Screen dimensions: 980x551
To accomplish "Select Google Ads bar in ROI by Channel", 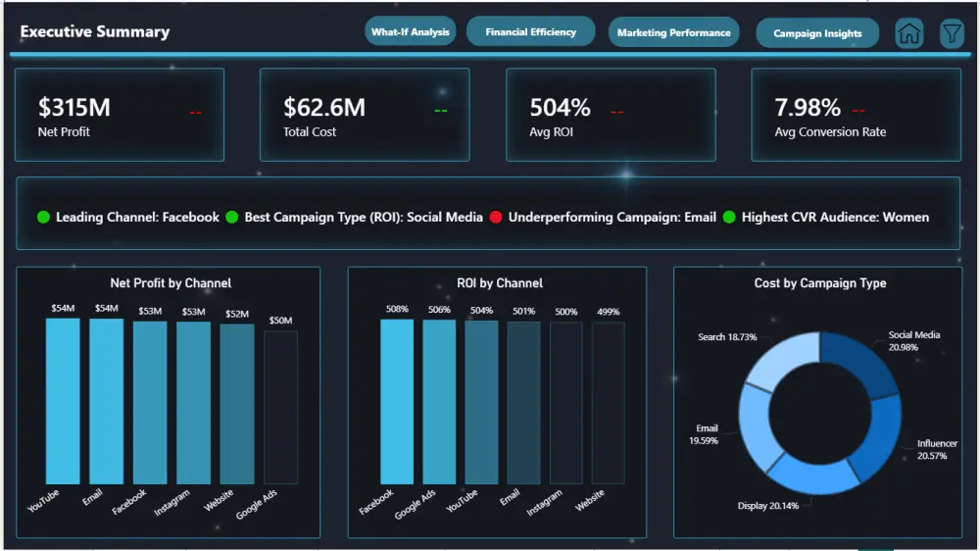I will (439, 402).
